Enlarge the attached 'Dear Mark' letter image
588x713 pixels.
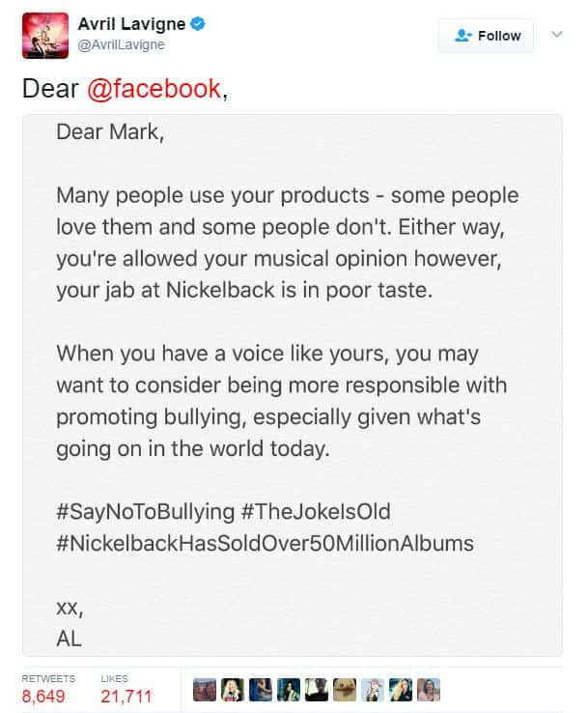click(x=293, y=386)
